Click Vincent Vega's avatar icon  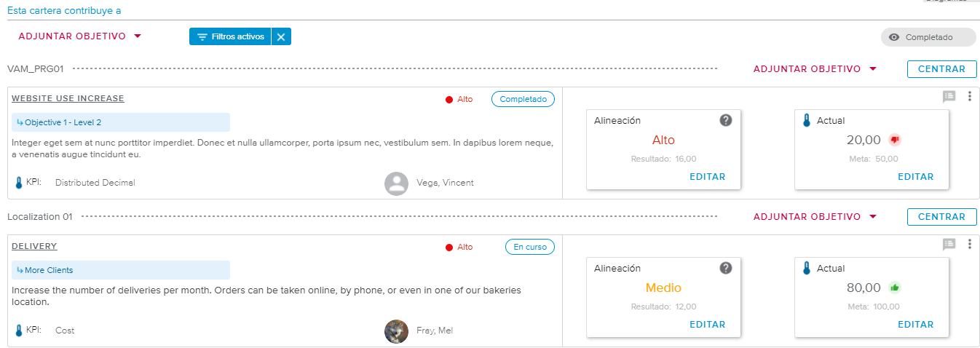(x=396, y=183)
